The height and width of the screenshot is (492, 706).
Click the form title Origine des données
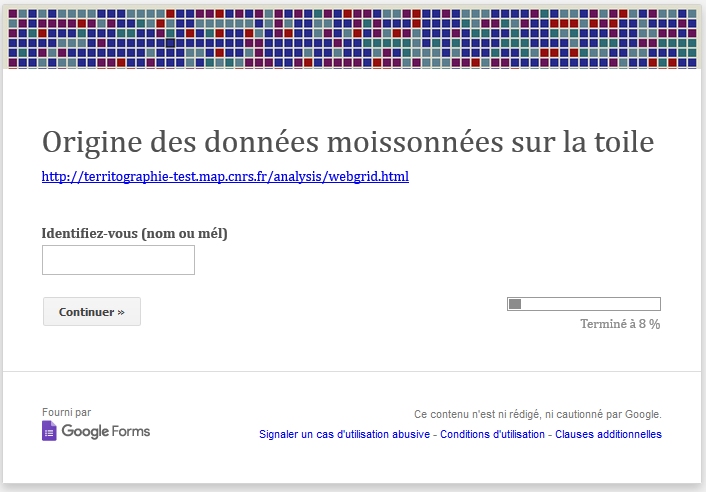pos(348,142)
